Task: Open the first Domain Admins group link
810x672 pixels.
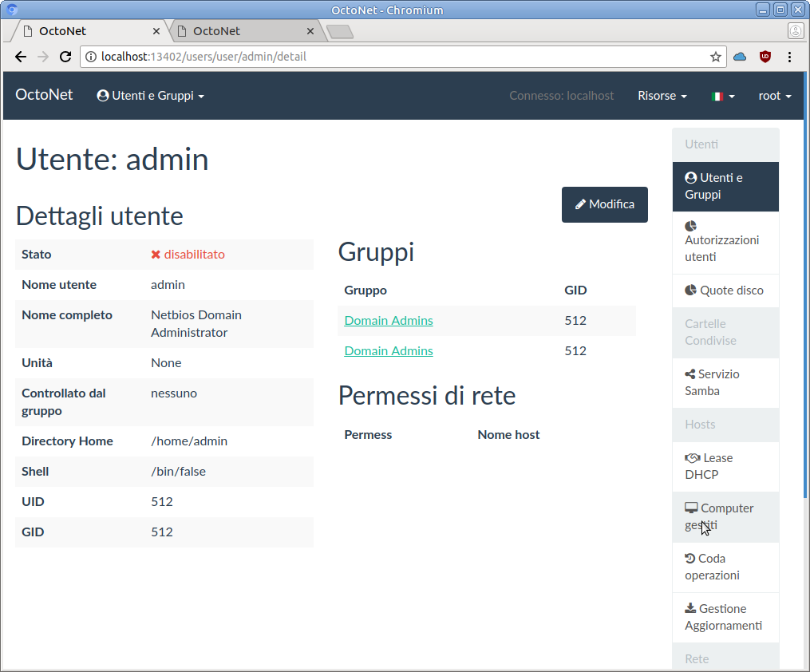Action: 389,321
